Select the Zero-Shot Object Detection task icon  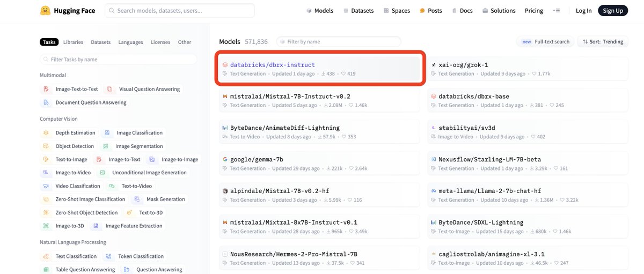[46, 212]
